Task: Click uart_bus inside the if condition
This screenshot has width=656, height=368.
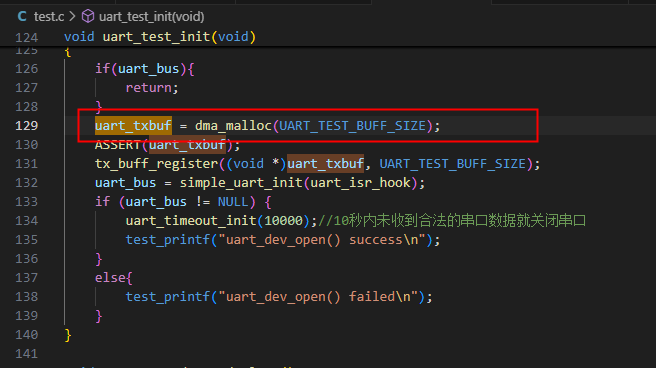Action: pyautogui.click(x=149, y=69)
